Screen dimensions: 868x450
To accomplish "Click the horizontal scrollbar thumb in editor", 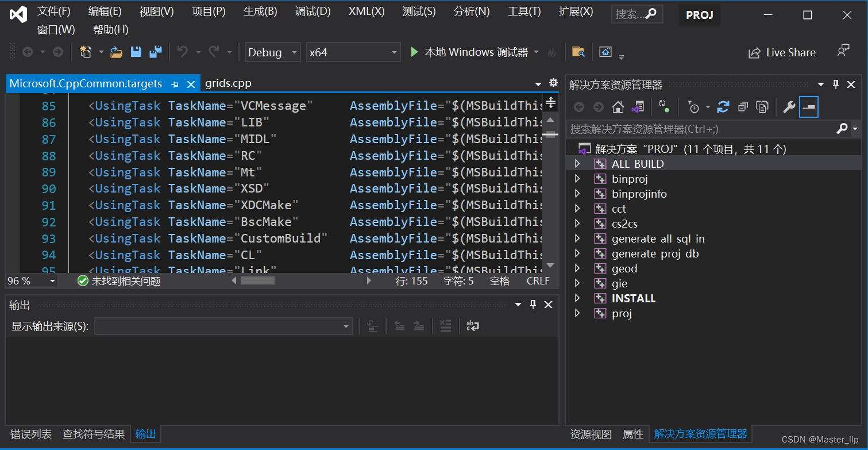I will click(257, 281).
